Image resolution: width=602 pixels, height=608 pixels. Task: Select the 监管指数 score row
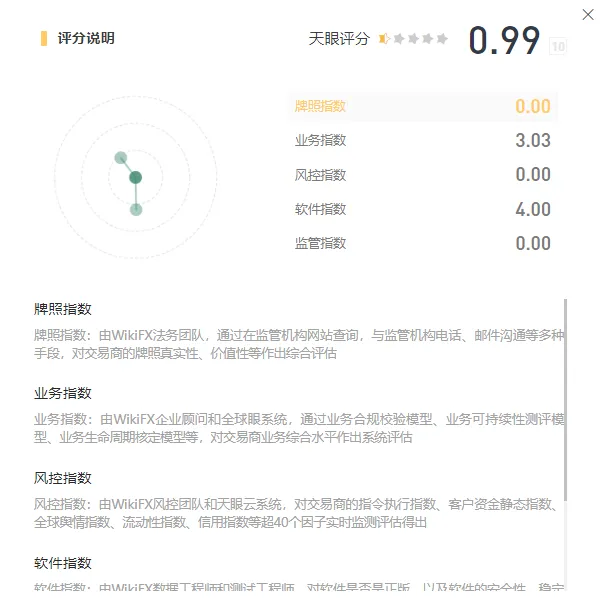click(x=423, y=243)
